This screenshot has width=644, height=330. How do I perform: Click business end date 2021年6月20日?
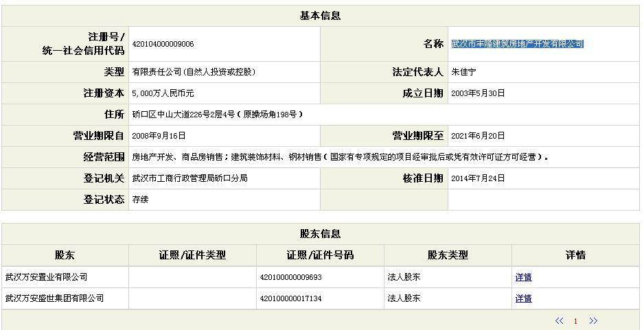click(478, 136)
